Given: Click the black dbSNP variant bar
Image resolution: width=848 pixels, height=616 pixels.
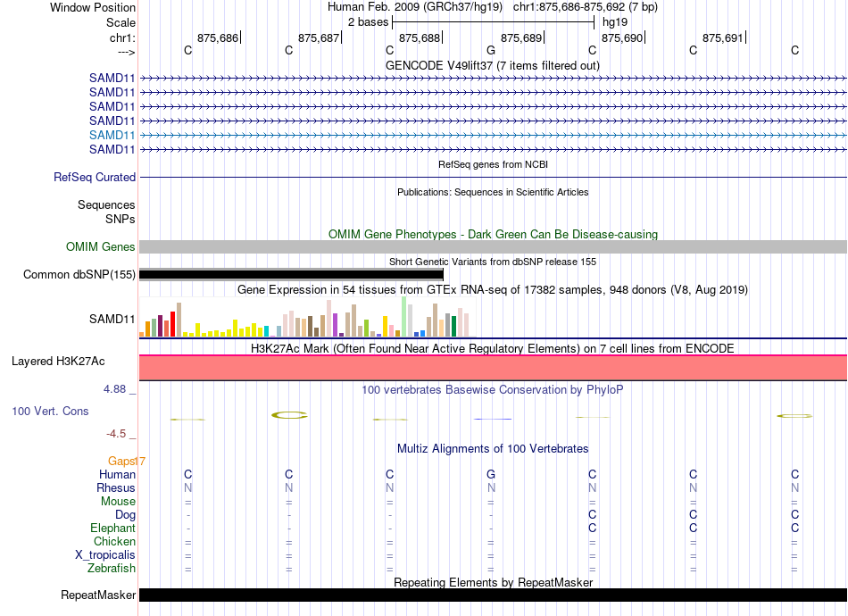Looking at the screenshot, I should click(x=292, y=275).
